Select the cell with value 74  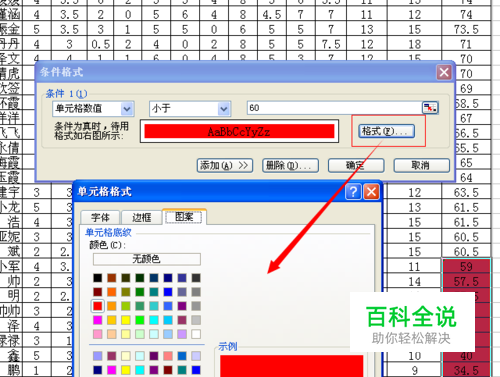coord(466,15)
